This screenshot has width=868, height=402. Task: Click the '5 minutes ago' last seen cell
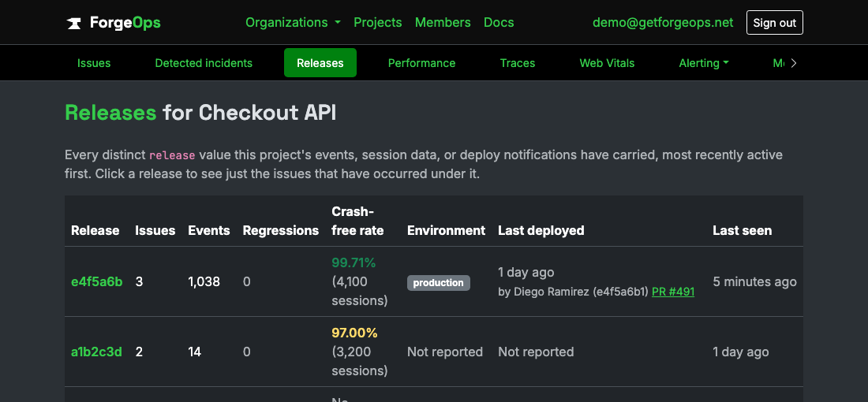[754, 282]
